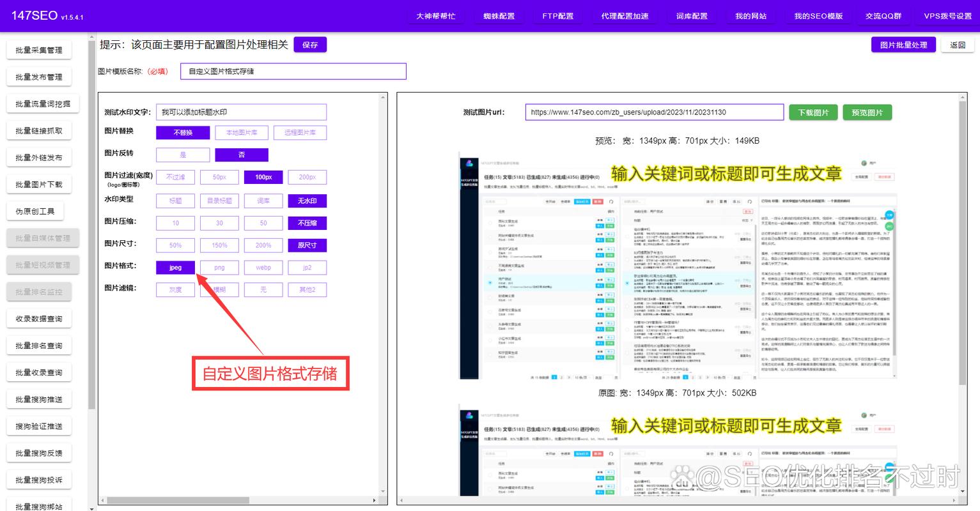Open 批量外链发布 in sidebar

tap(39, 157)
